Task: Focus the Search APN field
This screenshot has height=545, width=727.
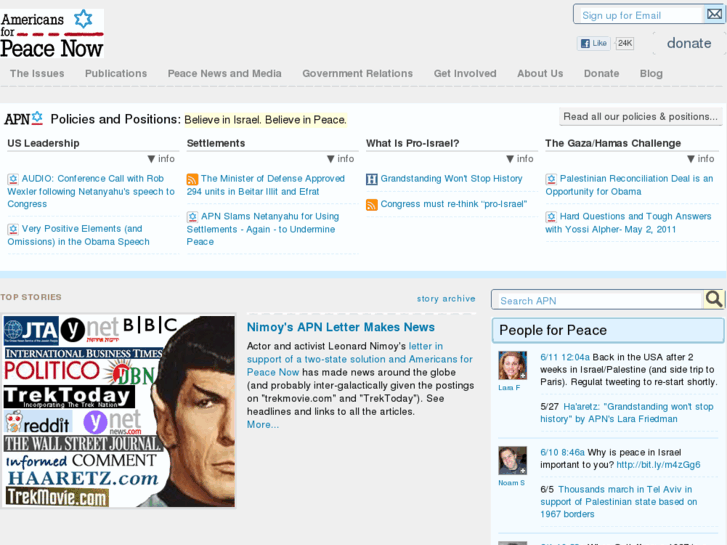Action: (598, 300)
